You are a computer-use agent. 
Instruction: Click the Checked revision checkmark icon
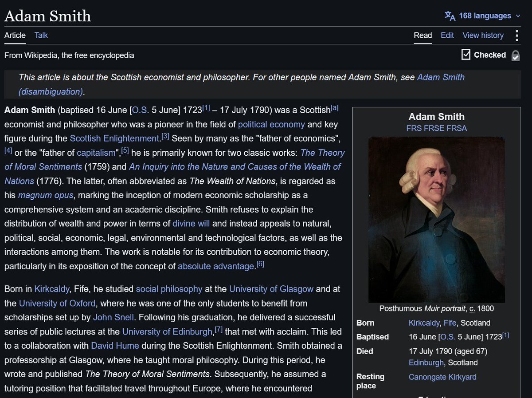click(465, 55)
